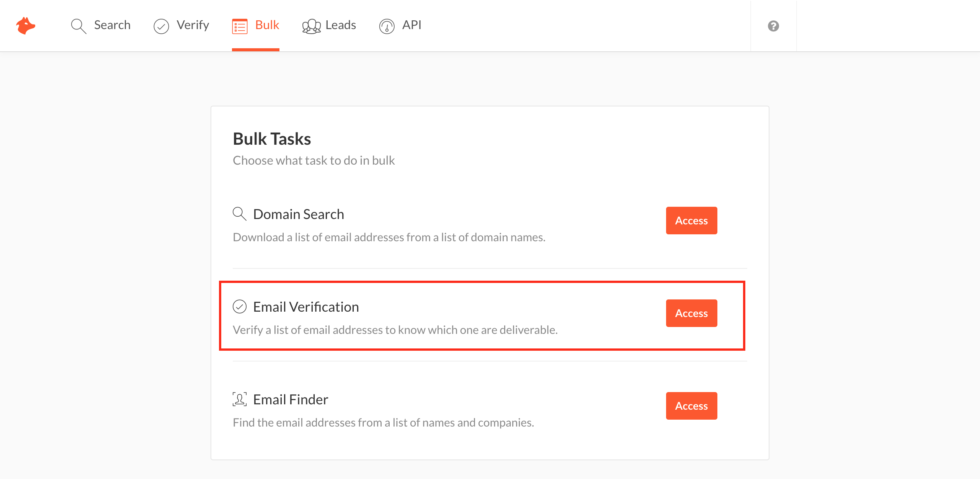Click the Bulk list icon in navbar
This screenshot has height=479, width=980.
pos(240,26)
